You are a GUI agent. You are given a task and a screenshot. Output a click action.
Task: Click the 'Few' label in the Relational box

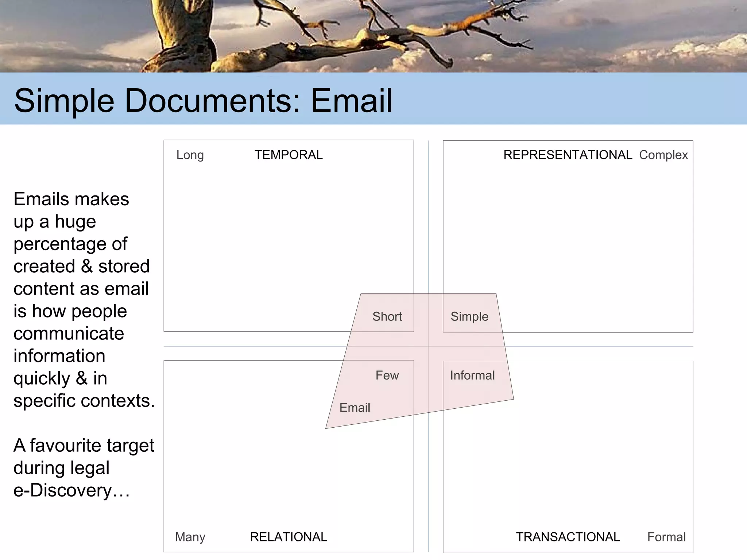[387, 376]
